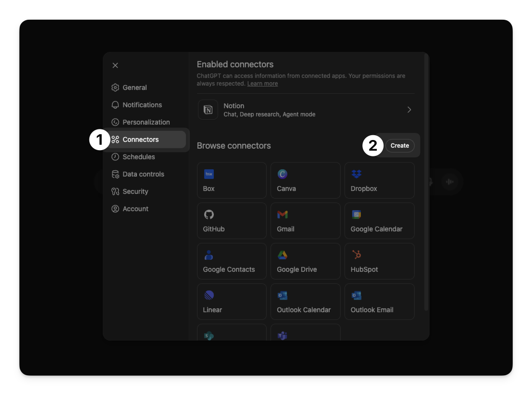This screenshot has height=395, width=532.
Task: Click the Account person icon
Action: pyautogui.click(x=115, y=208)
